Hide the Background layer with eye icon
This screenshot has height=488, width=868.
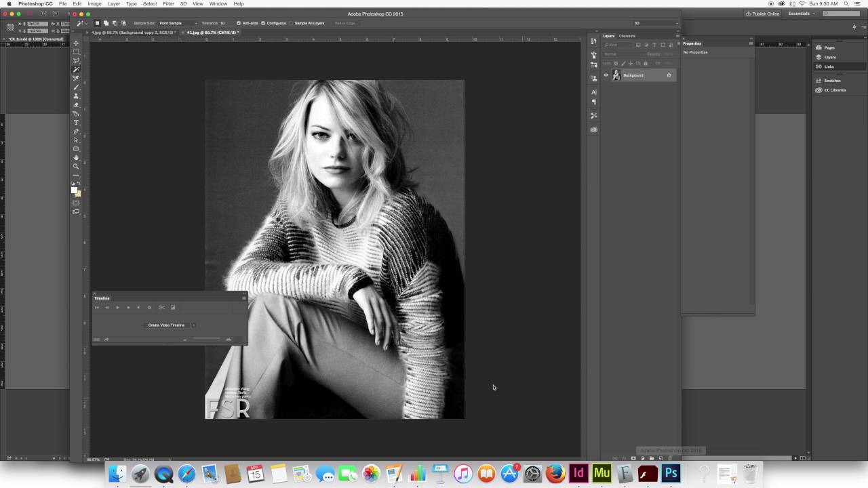tap(606, 75)
